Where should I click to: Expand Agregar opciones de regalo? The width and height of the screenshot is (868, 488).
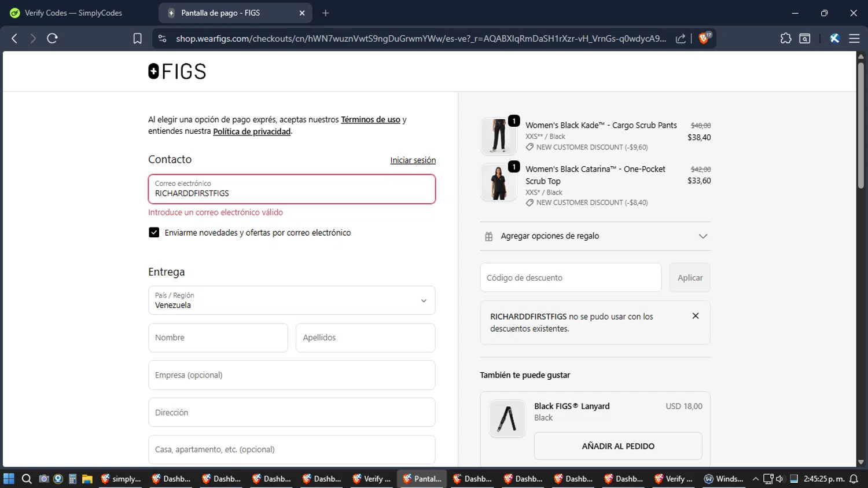pyautogui.click(x=595, y=236)
